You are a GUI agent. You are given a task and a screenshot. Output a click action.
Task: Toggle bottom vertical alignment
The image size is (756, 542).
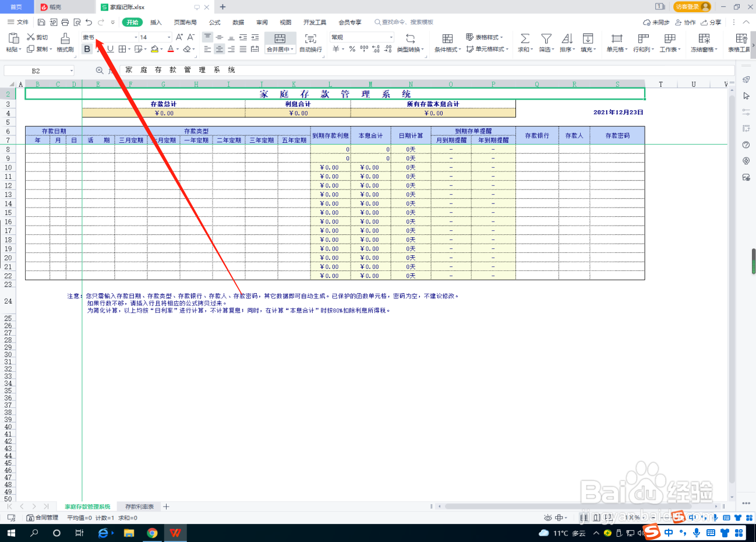point(231,37)
